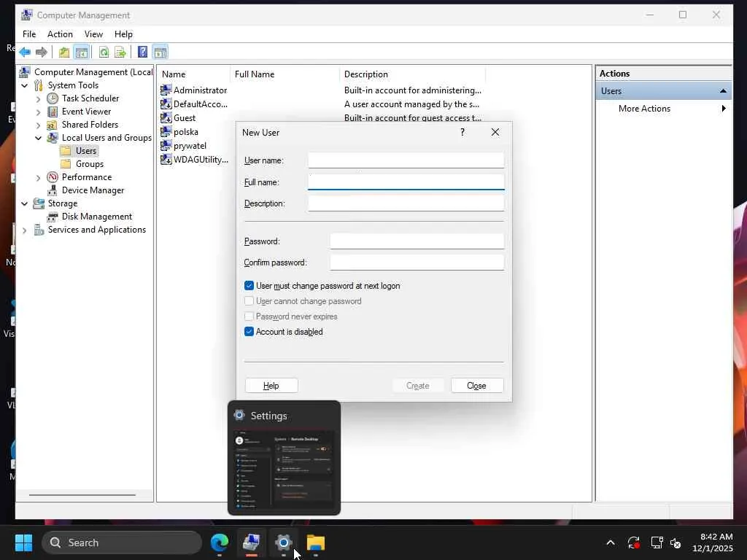Viewport: 747px width, 560px height.
Task: Click the blue Help toolbar icon
Action: (x=142, y=52)
